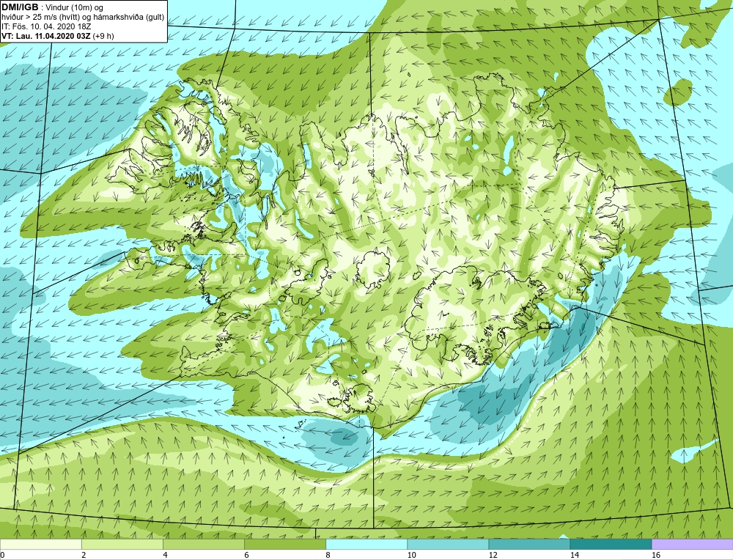Click the legend label '8'

point(328,555)
